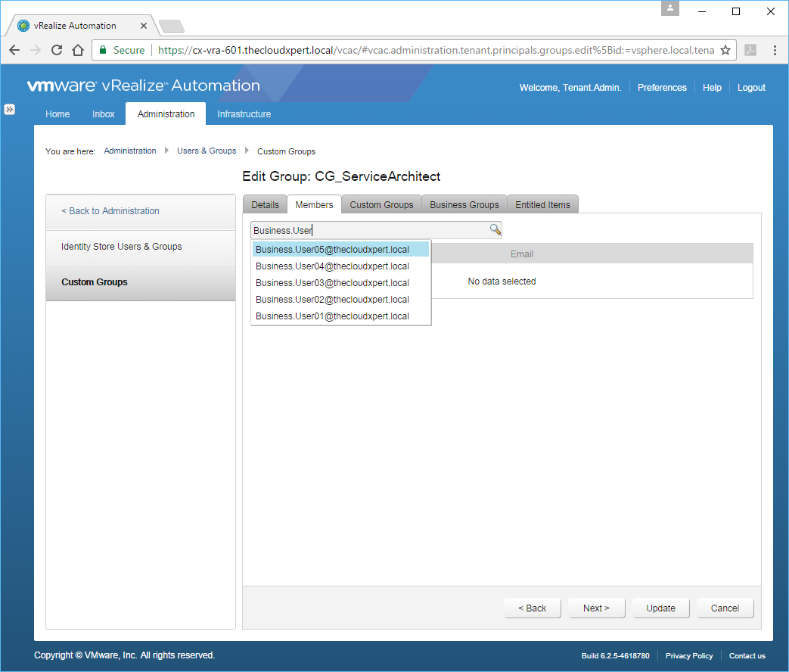Open the Chrome three-dot menu
Viewport: 789px width, 672px height.
pos(775,50)
